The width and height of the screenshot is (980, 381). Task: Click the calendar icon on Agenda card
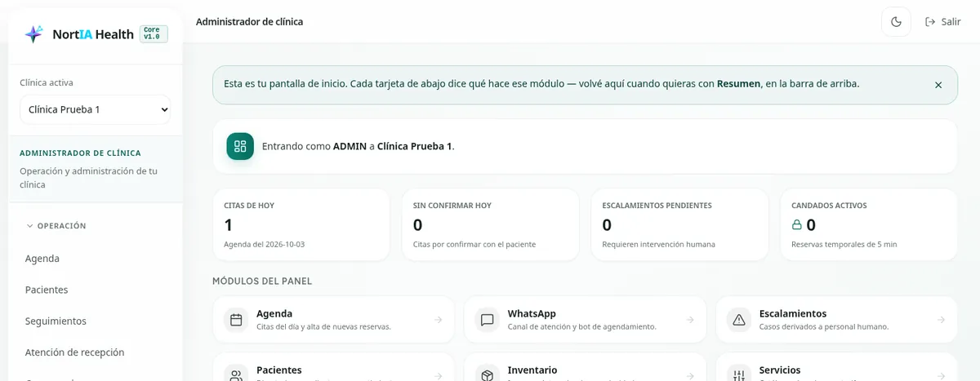tap(236, 320)
